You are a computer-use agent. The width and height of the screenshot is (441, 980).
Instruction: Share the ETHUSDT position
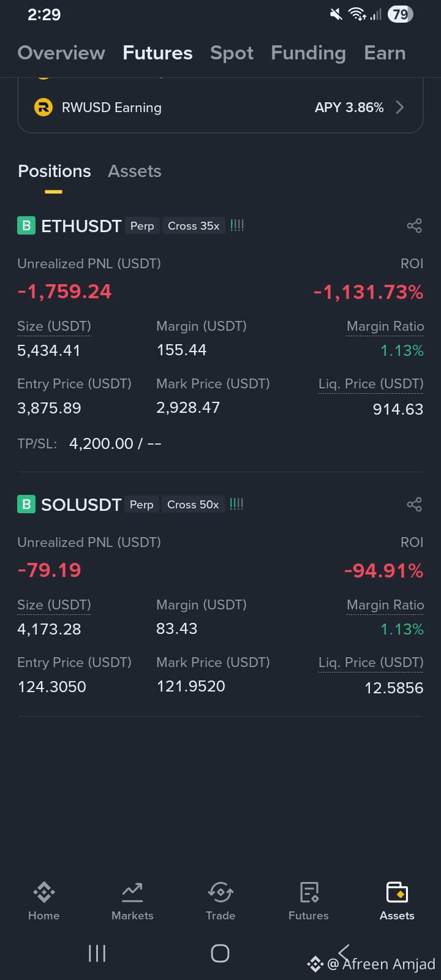[x=414, y=226]
